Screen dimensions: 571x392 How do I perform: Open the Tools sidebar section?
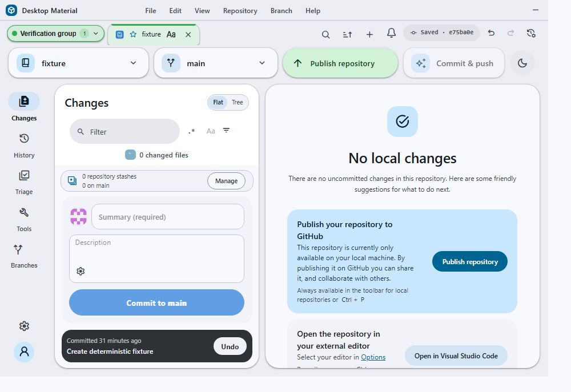point(24,219)
